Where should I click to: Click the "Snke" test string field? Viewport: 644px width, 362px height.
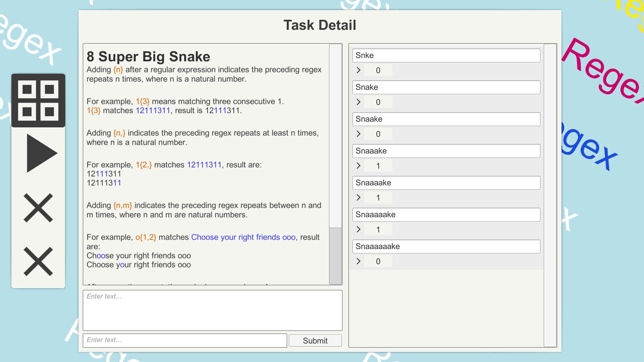[x=446, y=55]
